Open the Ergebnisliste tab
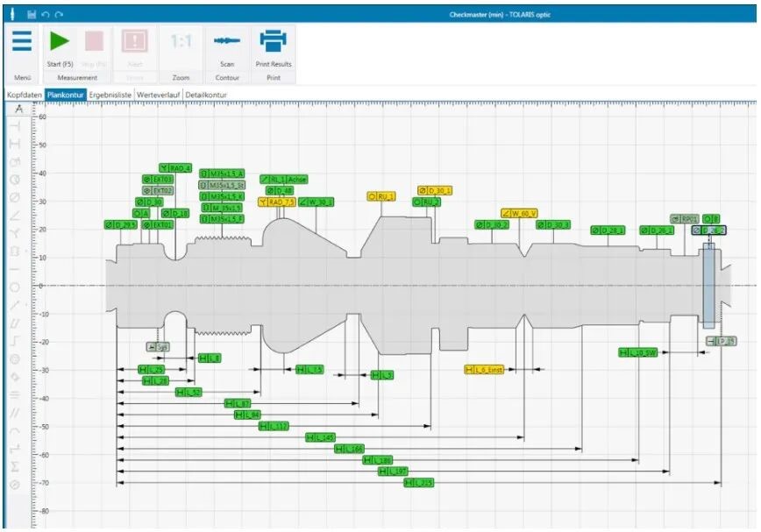This screenshot has height=532, width=761. pos(110,94)
